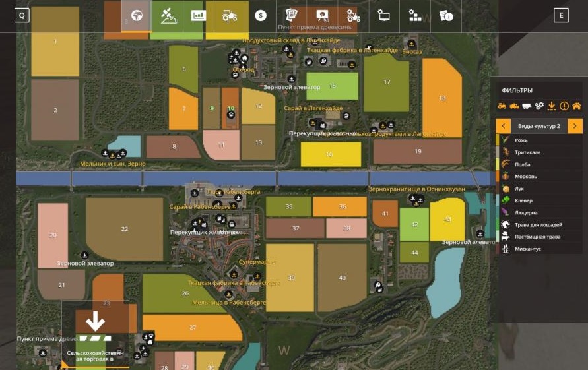Go to previous crop types page with left arrow
The height and width of the screenshot is (370, 588).
point(504,125)
